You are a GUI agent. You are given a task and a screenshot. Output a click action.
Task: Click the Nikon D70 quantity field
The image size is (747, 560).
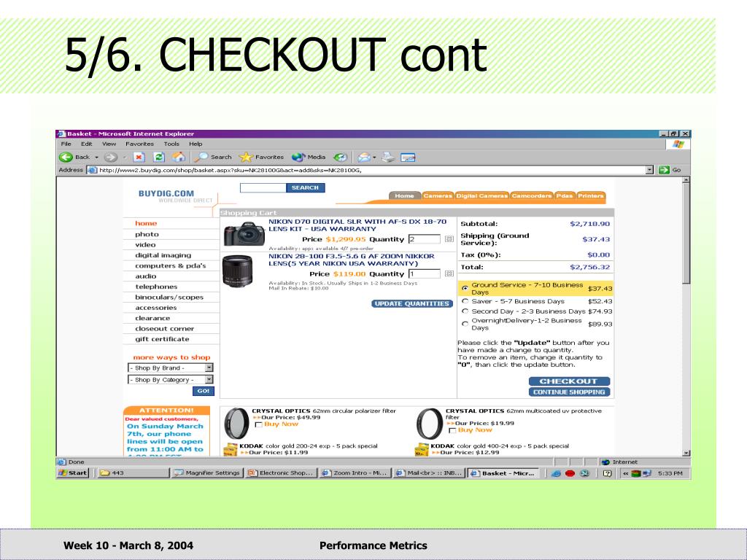[425, 239]
